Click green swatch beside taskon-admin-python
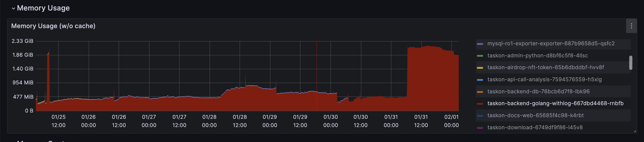Screen dimensions: 644x142 pos(480,56)
